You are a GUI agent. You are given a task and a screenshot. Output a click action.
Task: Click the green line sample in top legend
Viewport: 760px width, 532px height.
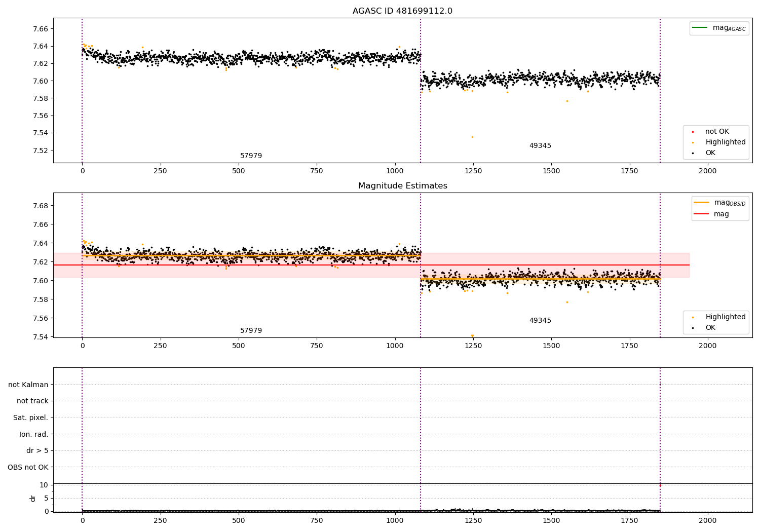pyautogui.click(x=700, y=27)
